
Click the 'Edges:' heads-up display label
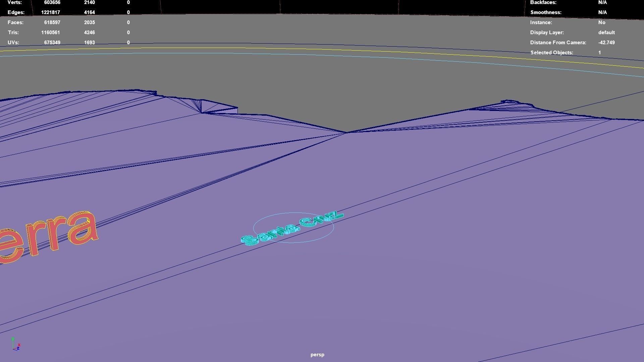(16, 12)
